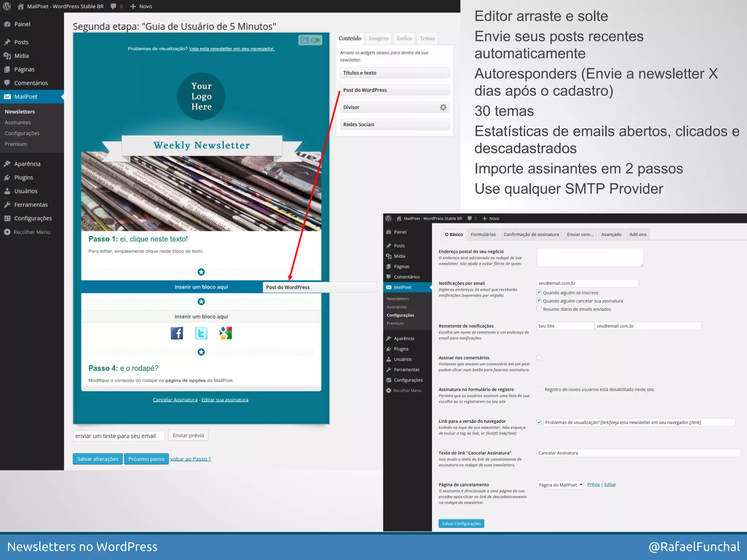Click the 'Endereço postal' text area
The image size is (747, 560).
pos(590,257)
